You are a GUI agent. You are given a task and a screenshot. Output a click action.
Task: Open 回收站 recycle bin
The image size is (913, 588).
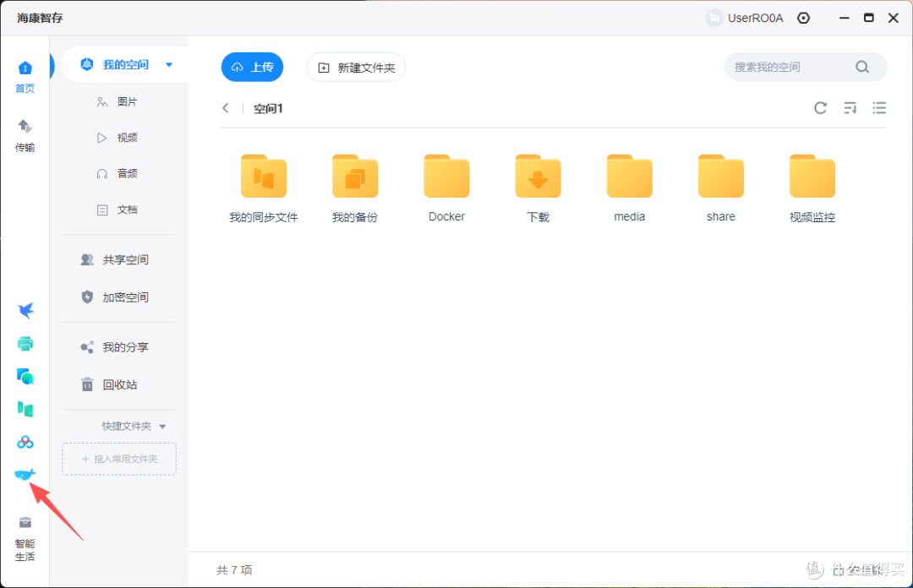109,385
